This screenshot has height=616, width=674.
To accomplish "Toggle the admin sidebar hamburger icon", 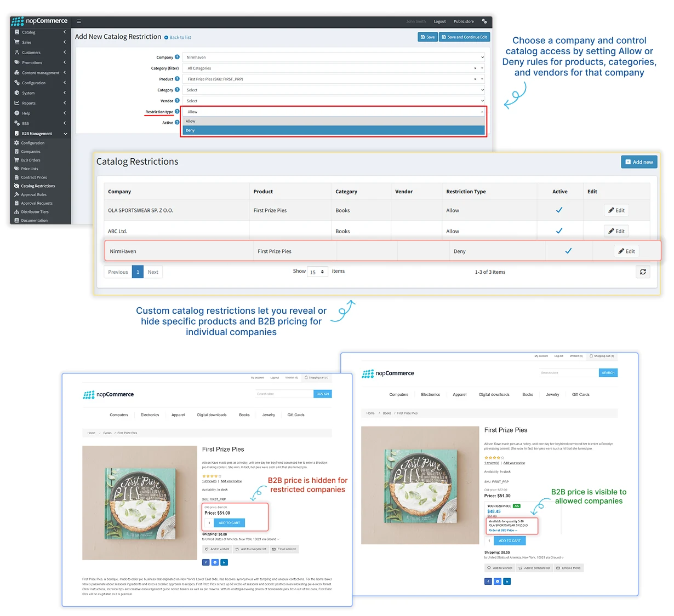I will [79, 21].
